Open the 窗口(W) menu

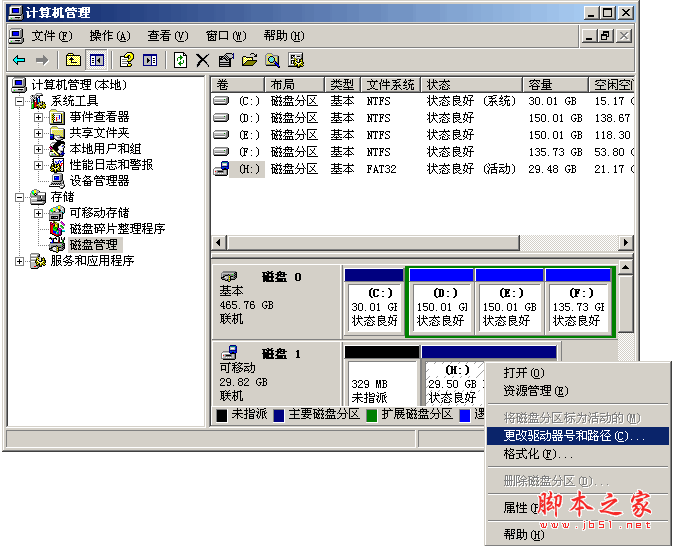tap(226, 36)
